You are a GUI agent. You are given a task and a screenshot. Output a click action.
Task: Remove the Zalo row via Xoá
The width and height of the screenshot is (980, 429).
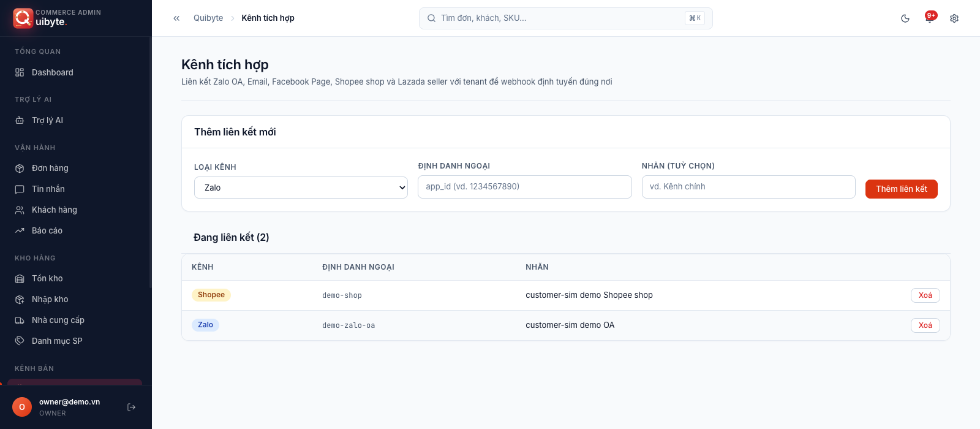pyautogui.click(x=925, y=325)
